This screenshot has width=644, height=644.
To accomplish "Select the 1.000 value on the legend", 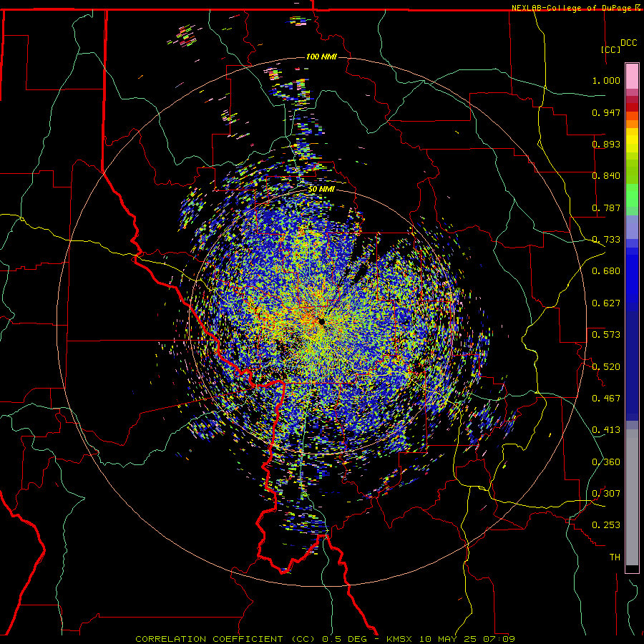I will 606,80.
